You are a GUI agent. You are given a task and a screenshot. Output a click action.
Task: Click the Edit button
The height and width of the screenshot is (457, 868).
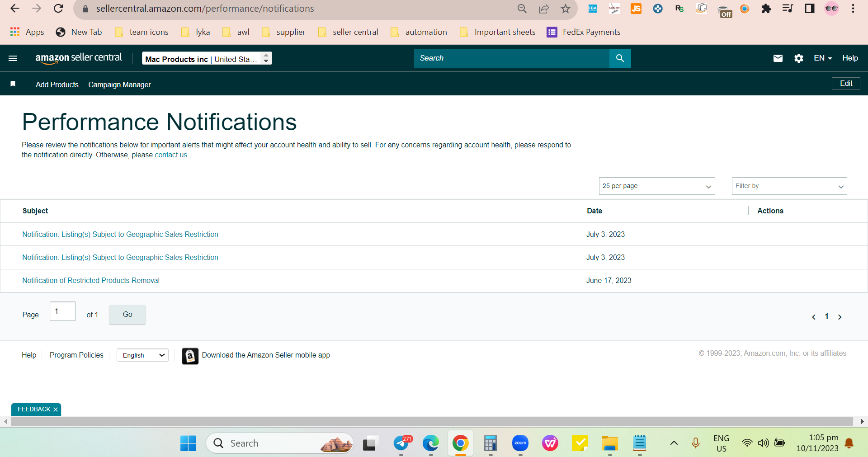pyautogui.click(x=846, y=84)
